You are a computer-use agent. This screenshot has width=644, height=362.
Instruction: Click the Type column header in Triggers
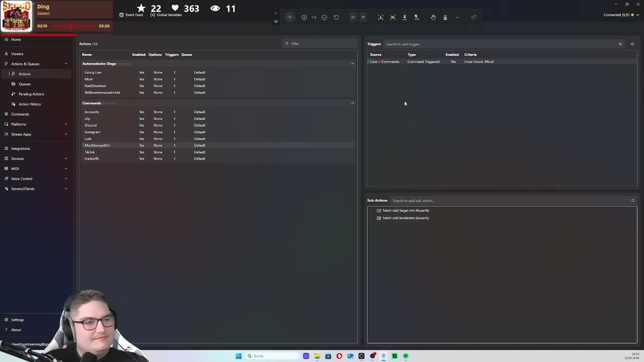point(412,54)
